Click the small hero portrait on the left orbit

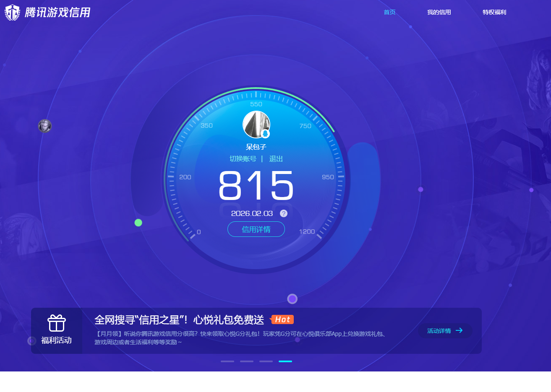[45, 126]
